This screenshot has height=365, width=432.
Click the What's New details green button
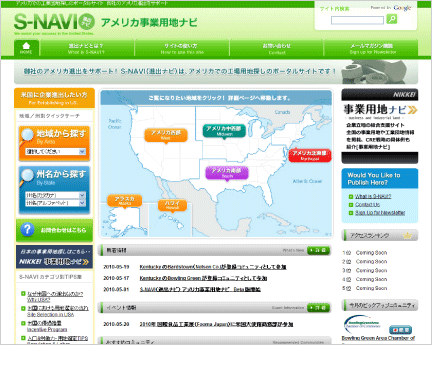point(319,250)
